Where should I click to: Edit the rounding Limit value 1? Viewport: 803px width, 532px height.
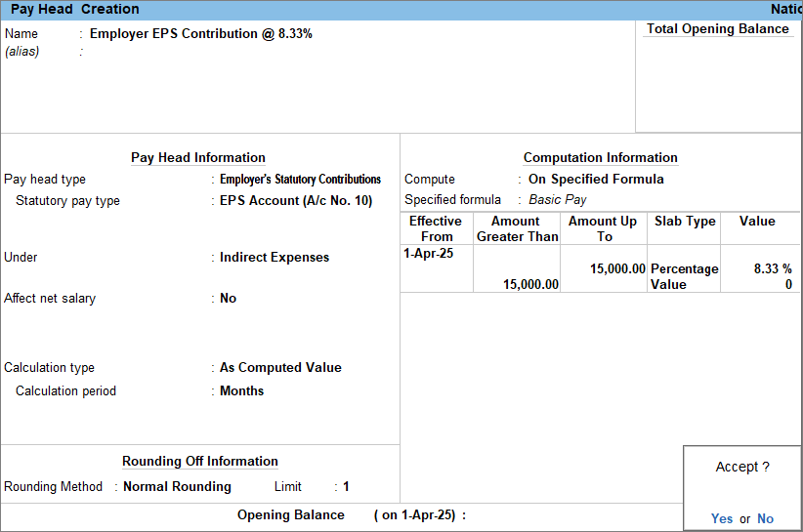[346, 487]
